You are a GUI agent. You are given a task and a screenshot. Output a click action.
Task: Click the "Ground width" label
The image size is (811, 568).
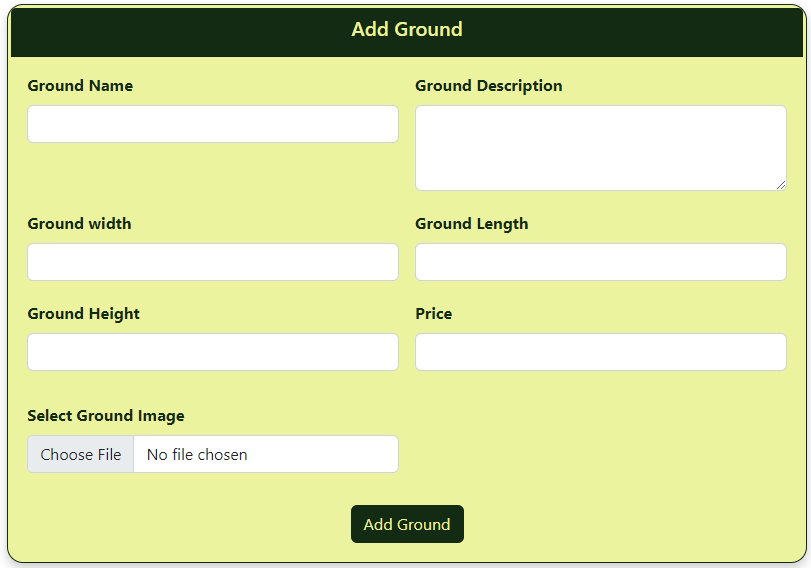coord(79,223)
